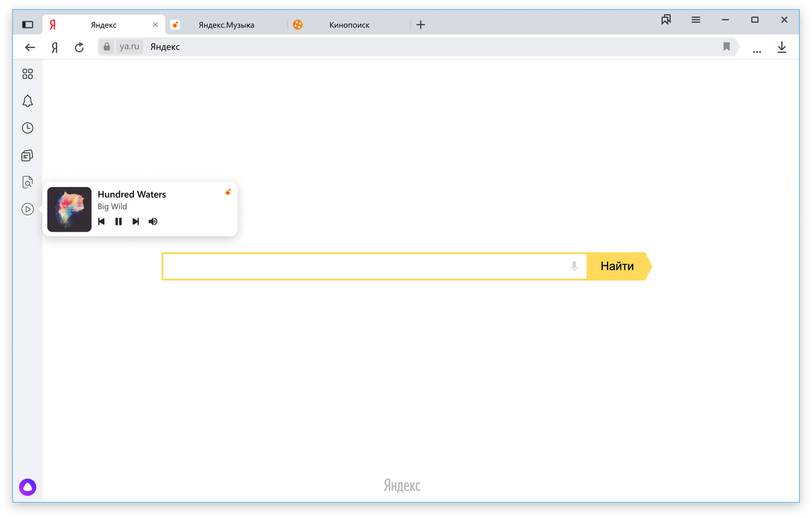Open the browser hamburger menu

tap(696, 20)
